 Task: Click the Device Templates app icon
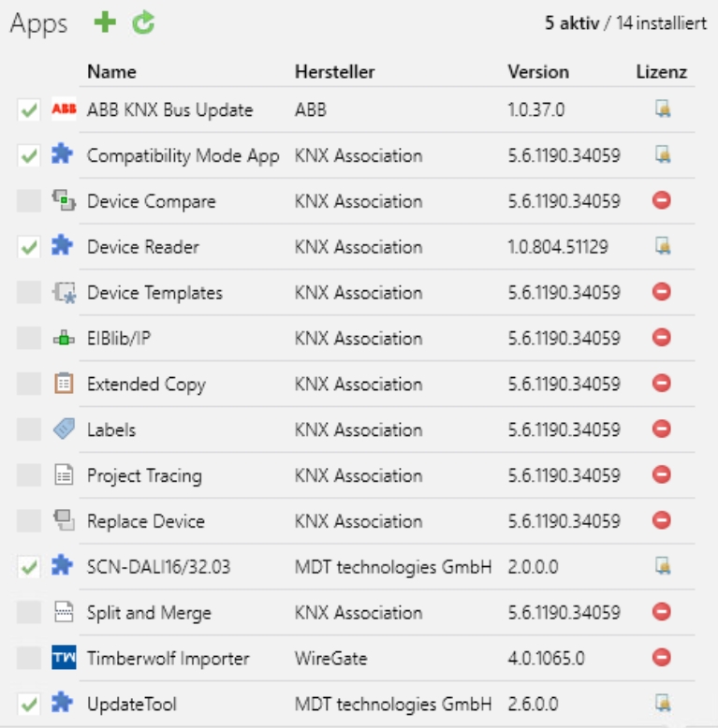(x=64, y=293)
